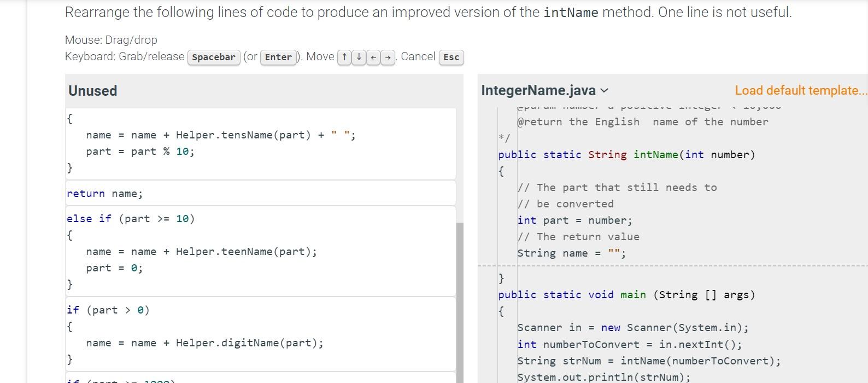Click the down arrow key icon

[359, 57]
